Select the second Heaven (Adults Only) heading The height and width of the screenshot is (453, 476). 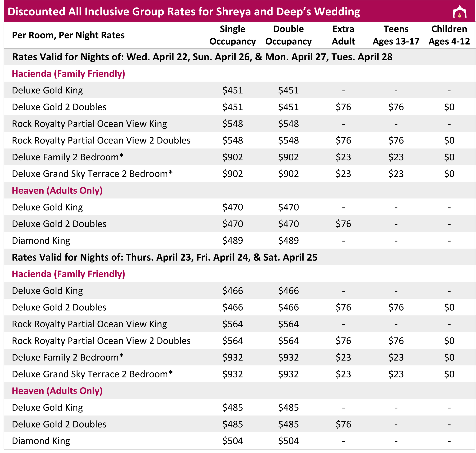pyautogui.click(x=57, y=391)
